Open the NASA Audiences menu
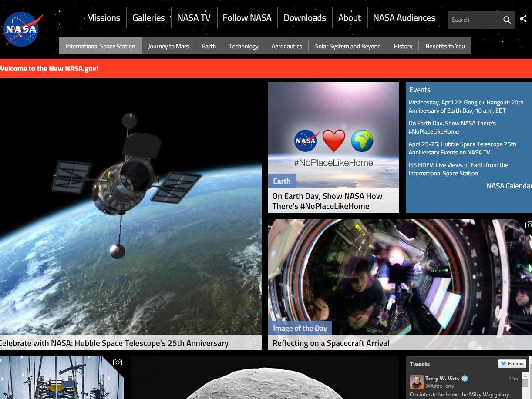The height and width of the screenshot is (399, 532). click(404, 18)
